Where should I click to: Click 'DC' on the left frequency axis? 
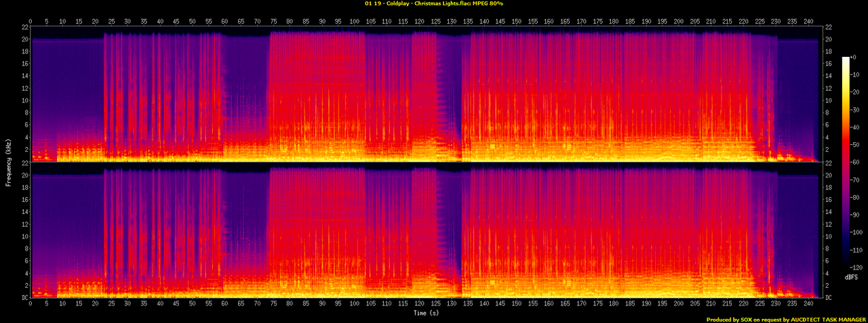24,297
